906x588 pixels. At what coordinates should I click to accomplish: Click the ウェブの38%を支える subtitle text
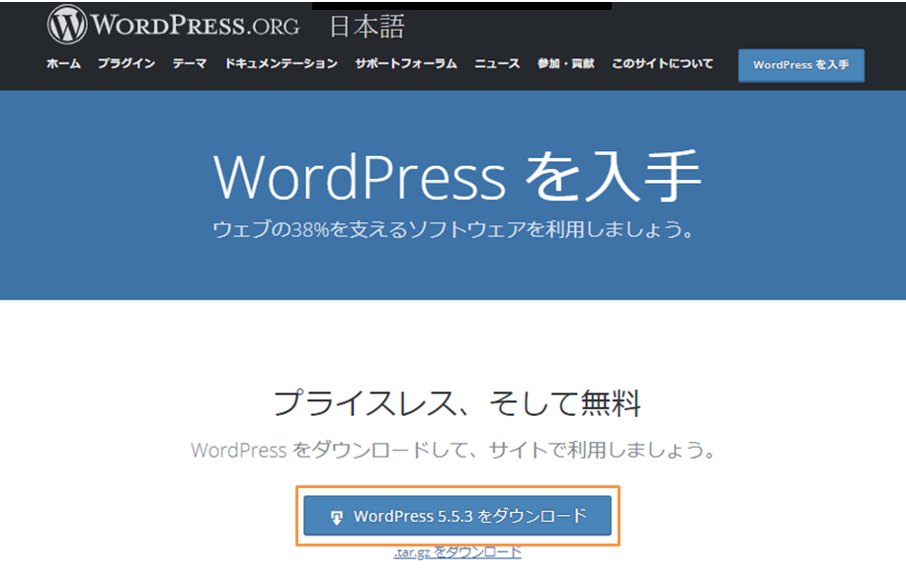coord(453,229)
